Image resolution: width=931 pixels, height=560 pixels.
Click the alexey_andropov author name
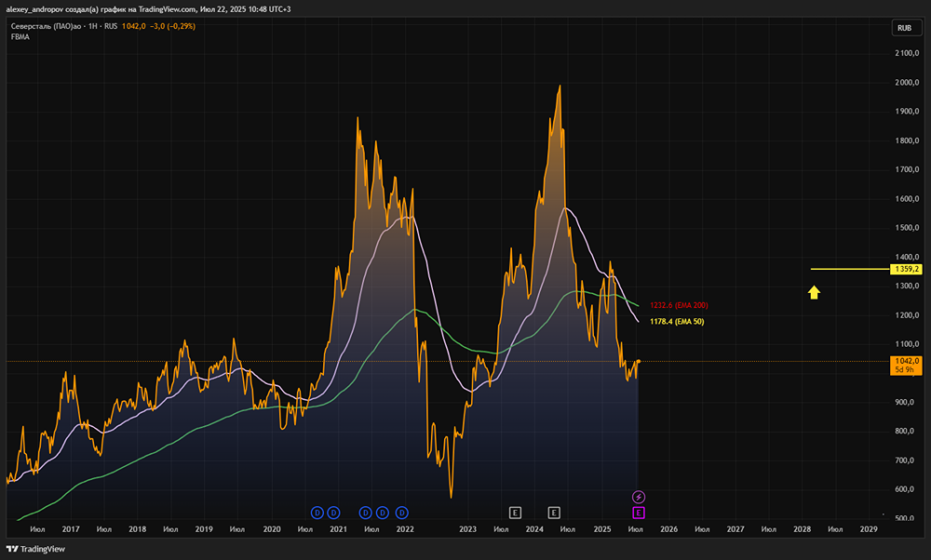(39, 8)
